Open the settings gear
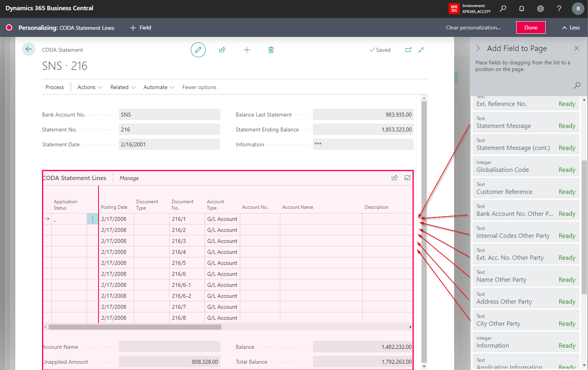 point(541,8)
